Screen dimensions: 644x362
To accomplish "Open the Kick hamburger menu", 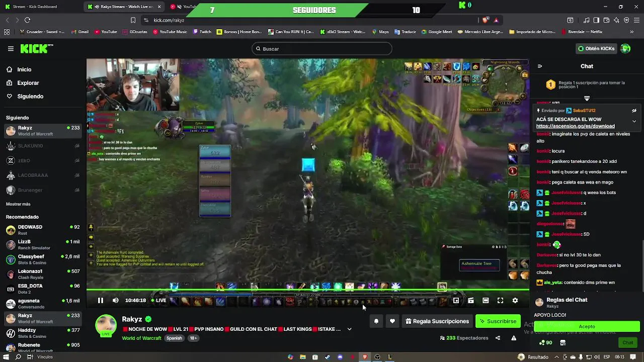I will pos(11,49).
